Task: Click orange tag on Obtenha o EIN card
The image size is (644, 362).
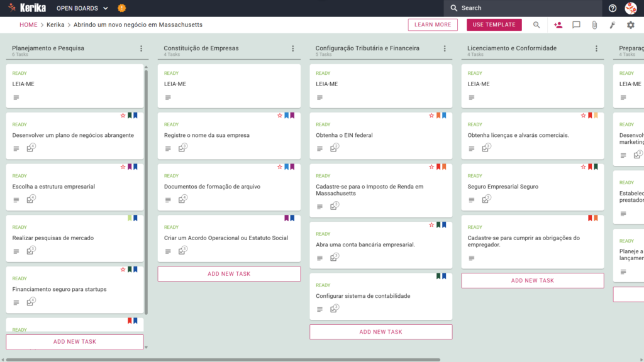Action: tap(438, 116)
